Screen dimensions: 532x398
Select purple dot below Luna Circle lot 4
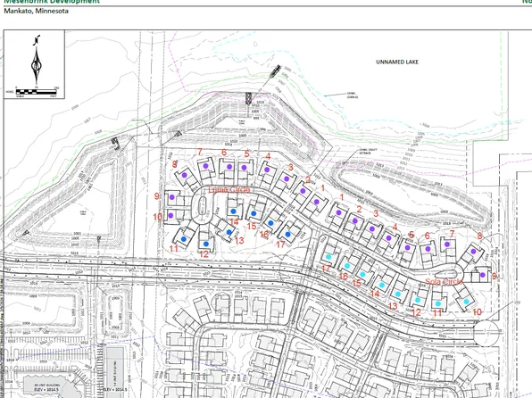[x=267, y=170]
